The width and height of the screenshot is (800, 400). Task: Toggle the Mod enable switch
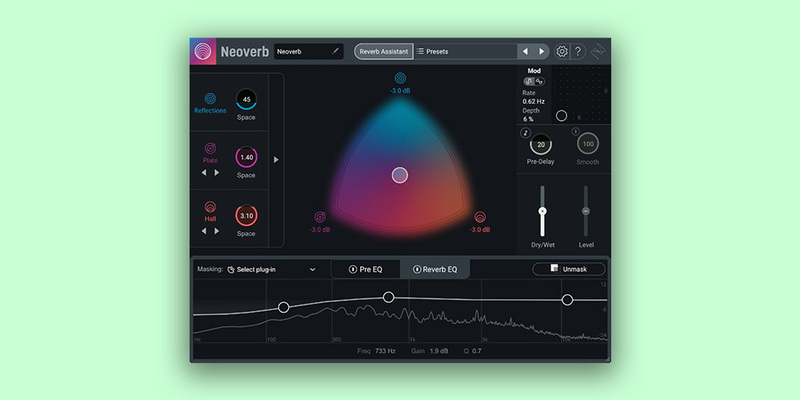(529, 82)
